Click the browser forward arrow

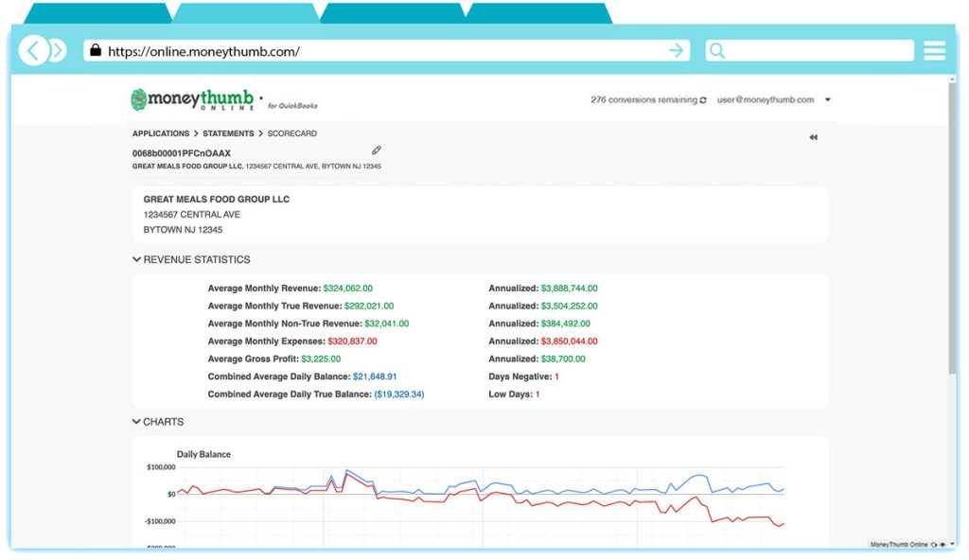pos(59,50)
